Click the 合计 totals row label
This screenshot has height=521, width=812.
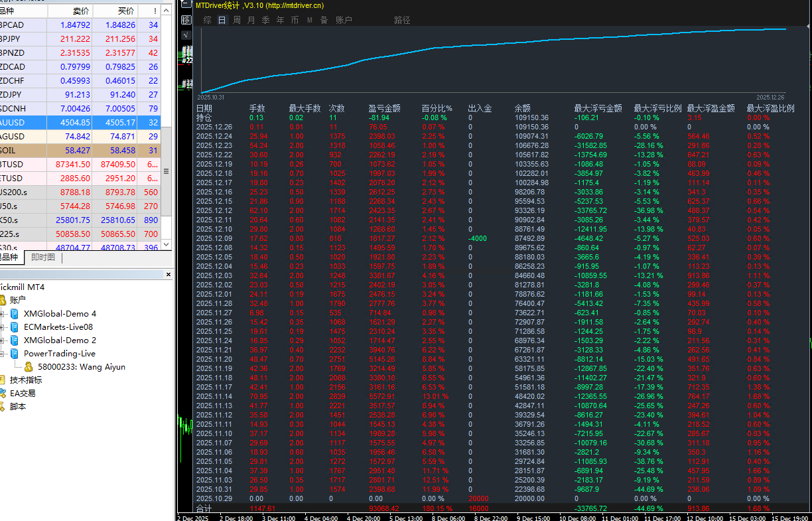coord(204,508)
